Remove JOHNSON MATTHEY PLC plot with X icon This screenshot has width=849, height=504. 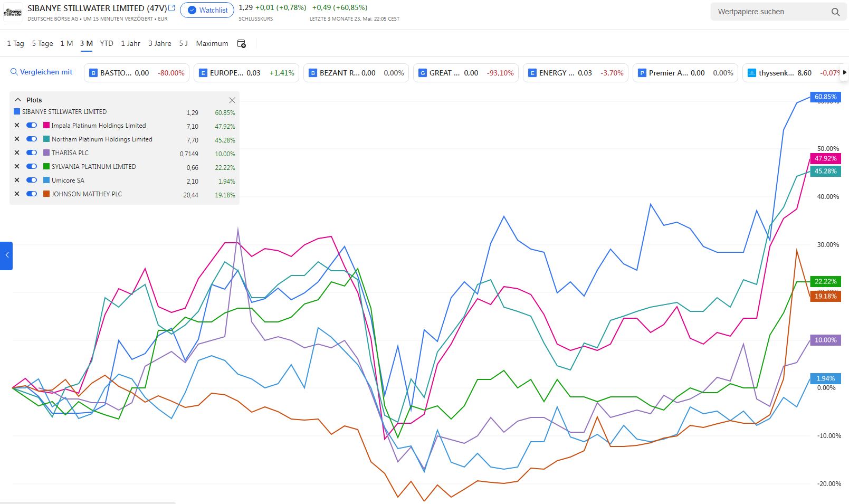coord(17,194)
